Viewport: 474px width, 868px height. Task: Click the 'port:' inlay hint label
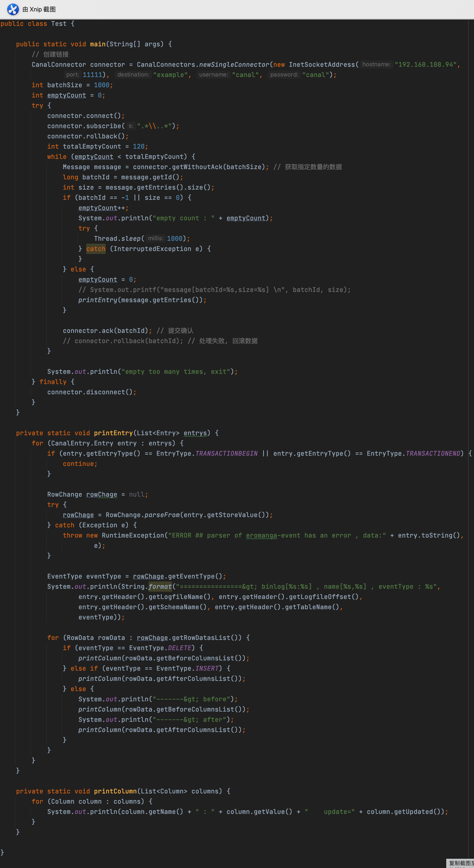(x=72, y=75)
